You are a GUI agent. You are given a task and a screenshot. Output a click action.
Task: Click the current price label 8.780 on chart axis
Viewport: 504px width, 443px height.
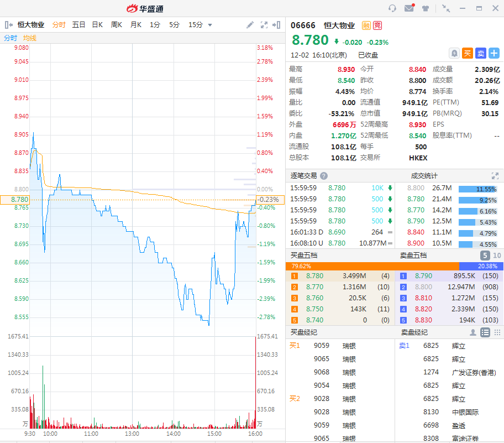tap(15, 200)
